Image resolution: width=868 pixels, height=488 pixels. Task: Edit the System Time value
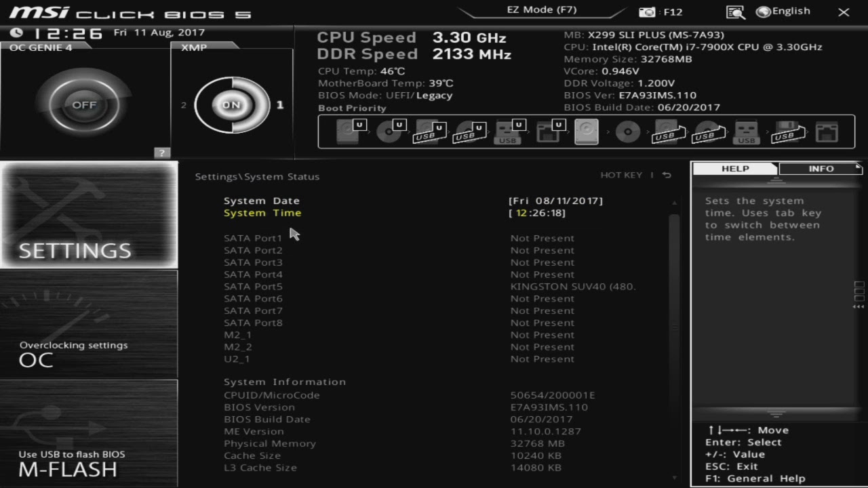pyautogui.click(x=537, y=213)
